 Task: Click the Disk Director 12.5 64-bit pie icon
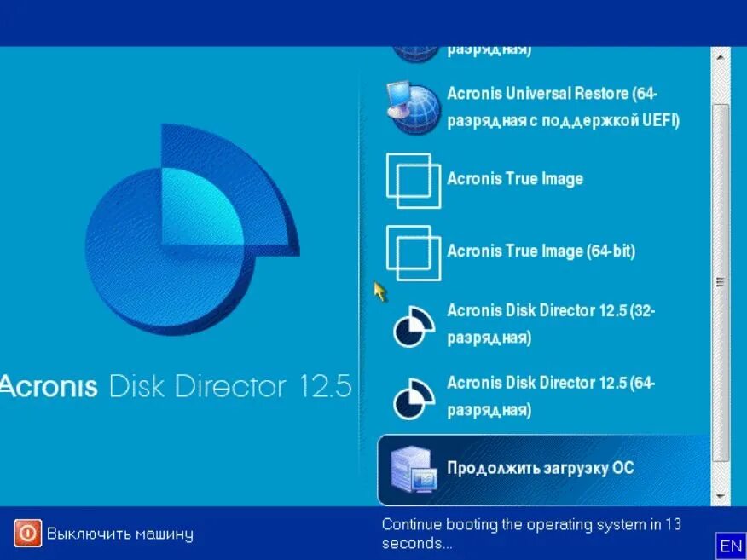click(x=414, y=399)
